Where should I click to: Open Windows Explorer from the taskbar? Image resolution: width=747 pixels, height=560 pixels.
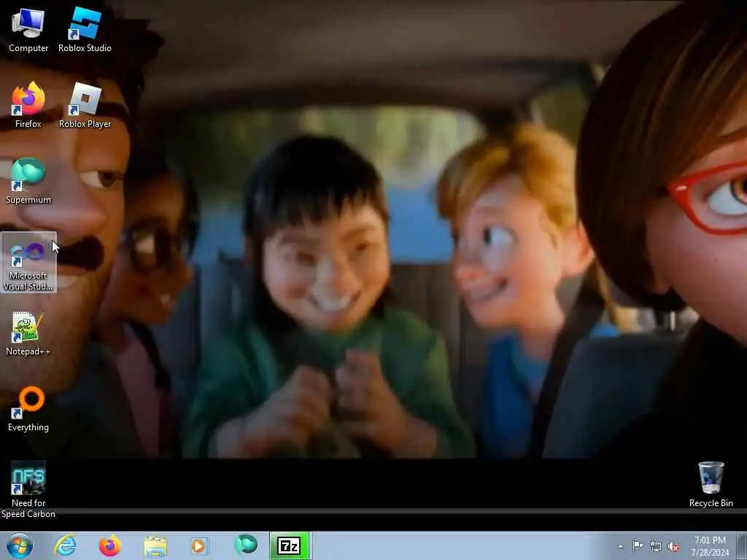click(x=155, y=545)
